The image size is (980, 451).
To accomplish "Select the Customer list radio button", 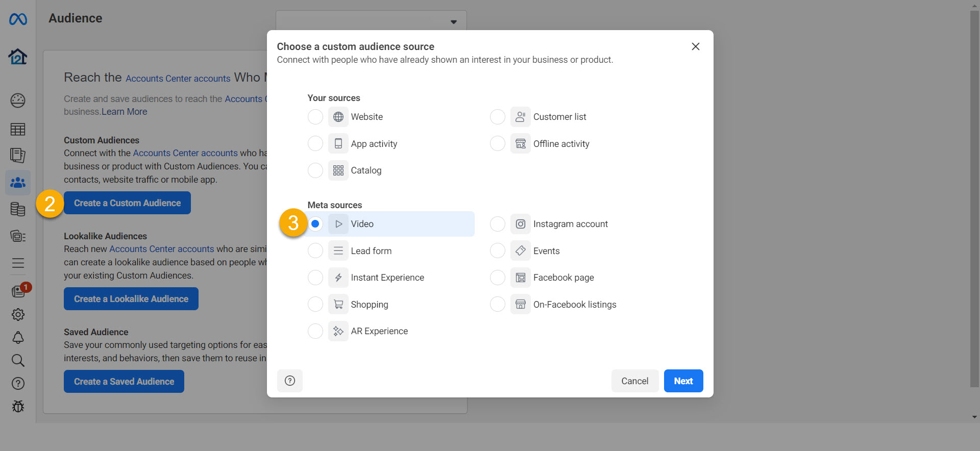I will (498, 117).
